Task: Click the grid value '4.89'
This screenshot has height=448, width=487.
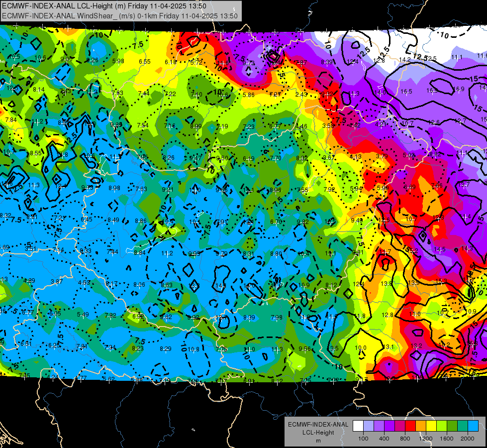Action: [x=29, y=281]
